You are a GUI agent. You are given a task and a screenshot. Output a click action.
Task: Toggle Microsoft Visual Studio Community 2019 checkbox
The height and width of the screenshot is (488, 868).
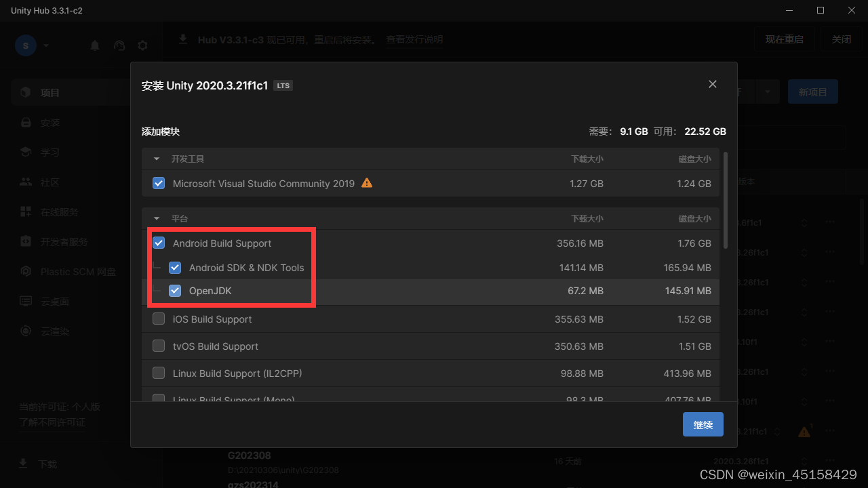[x=159, y=183]
